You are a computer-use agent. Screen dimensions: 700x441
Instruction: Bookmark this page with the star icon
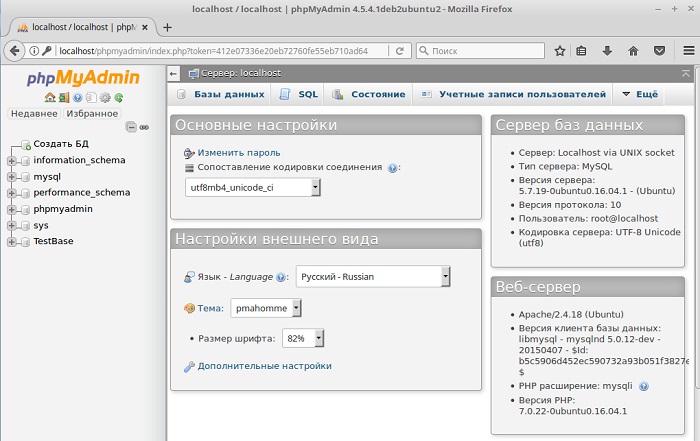pos(560,51)
